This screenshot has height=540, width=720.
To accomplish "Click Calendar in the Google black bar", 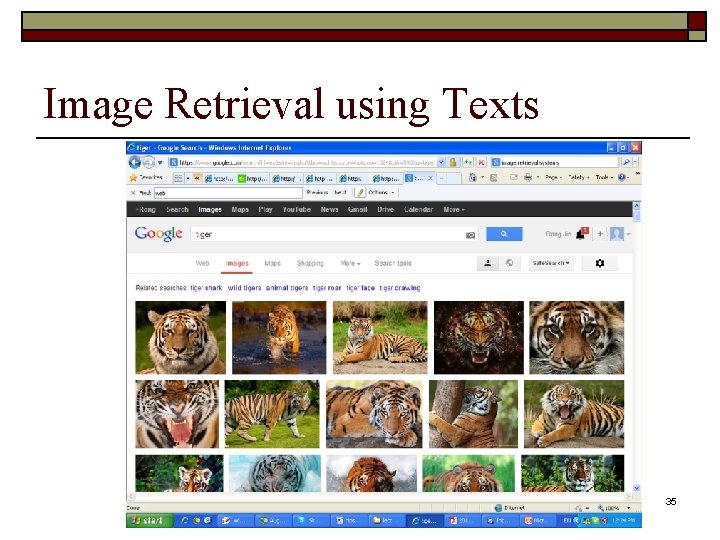I will pos(418,209).
